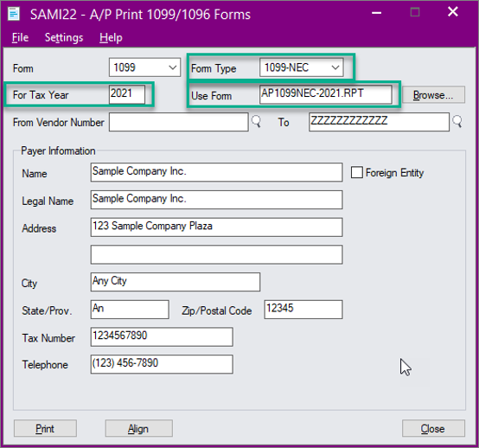Minimize the SAMI22 window
This screenshot has width=479, height=448.
[x=376, y=13]
